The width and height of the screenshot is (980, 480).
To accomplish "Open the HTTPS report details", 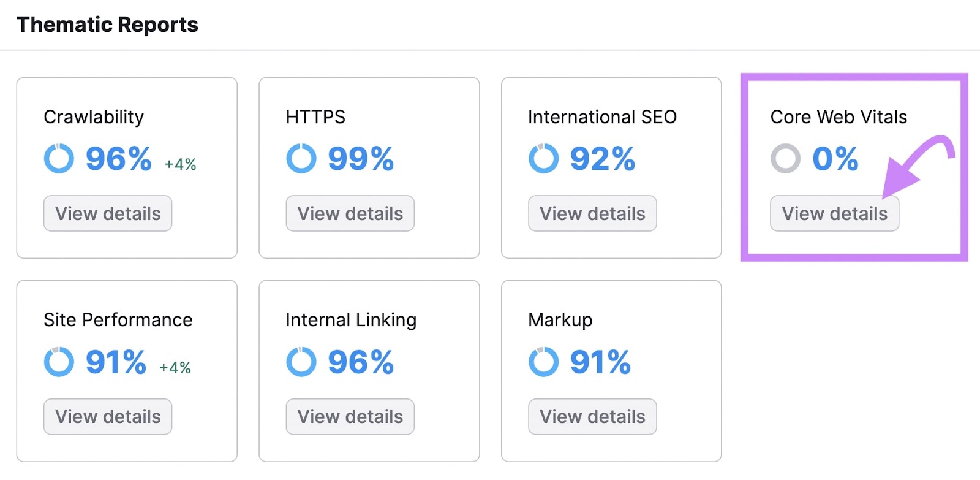I will click(x=350, y=213).
